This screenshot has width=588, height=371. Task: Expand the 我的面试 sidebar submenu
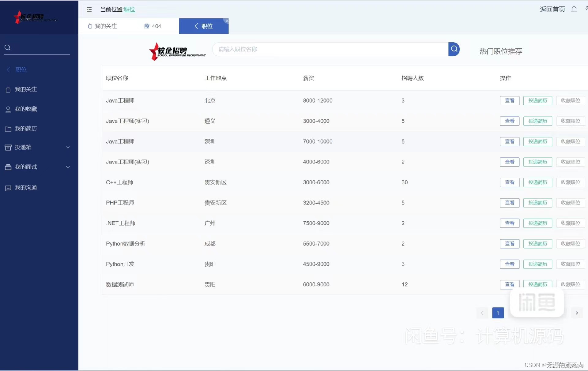coord(68,167)
